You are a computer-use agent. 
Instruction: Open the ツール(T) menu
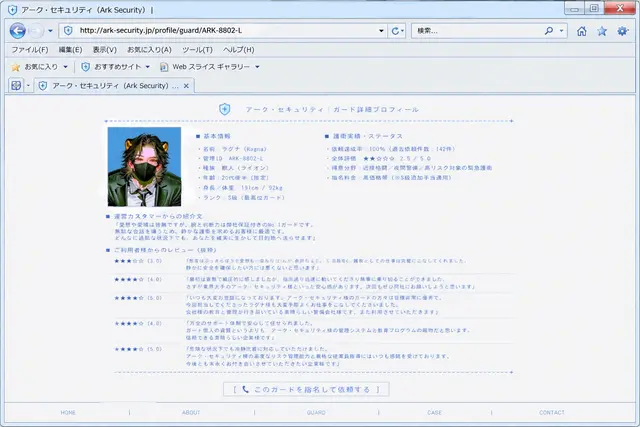[197, 50]
